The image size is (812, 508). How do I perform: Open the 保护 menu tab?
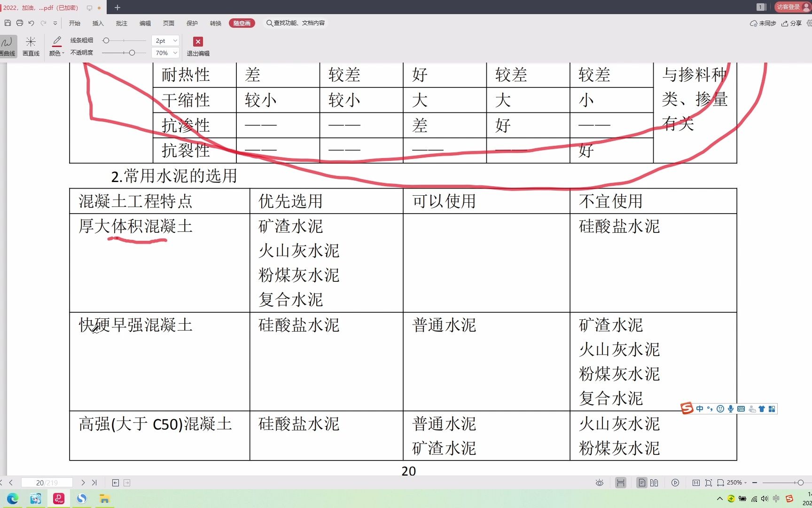coord(192,23)
